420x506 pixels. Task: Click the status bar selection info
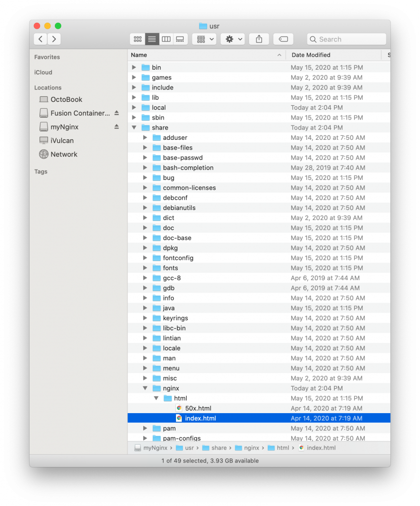tap(210, 461)
